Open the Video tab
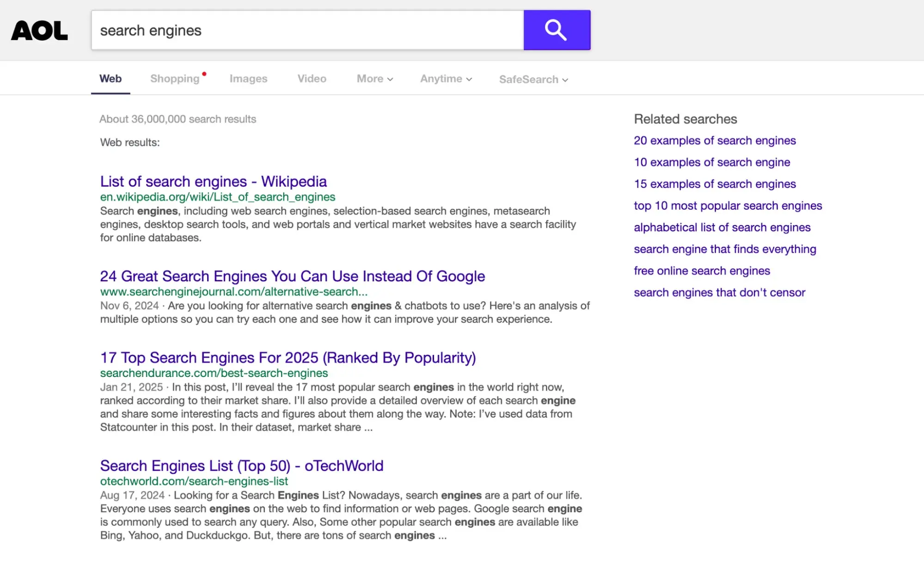Screen dimensions: 924x565 [x=312, y=79]
